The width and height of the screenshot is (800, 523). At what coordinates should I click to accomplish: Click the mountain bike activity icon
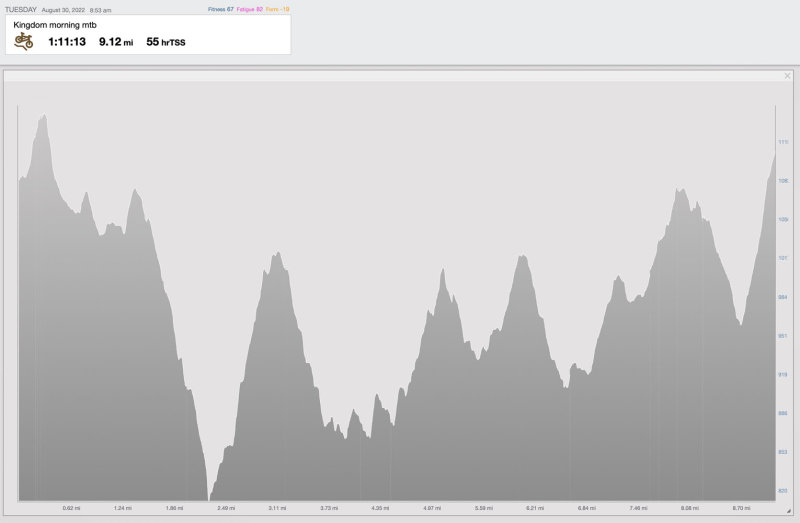pyautogui.click(x=23, y=41)
